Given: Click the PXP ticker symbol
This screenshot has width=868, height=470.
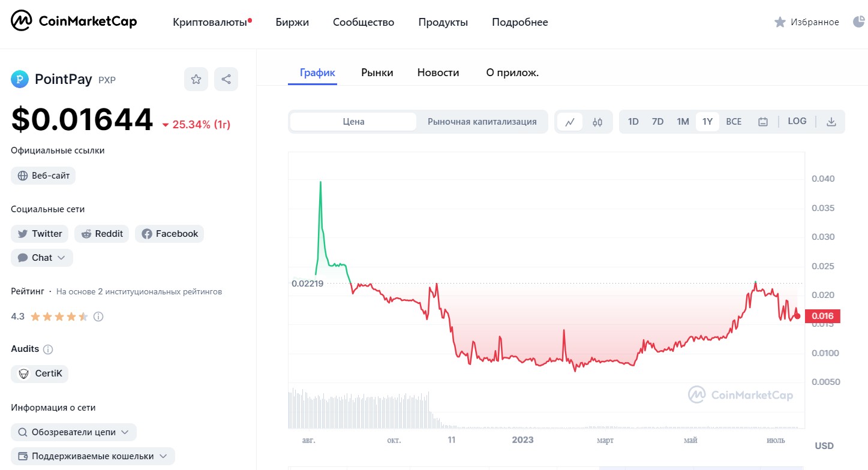Looking at the screenshot, I should tap(107, 80).
